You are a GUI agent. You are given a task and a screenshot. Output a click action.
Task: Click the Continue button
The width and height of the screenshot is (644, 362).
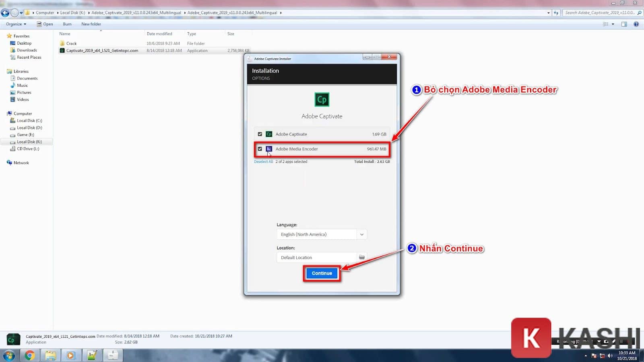point(322,273)
